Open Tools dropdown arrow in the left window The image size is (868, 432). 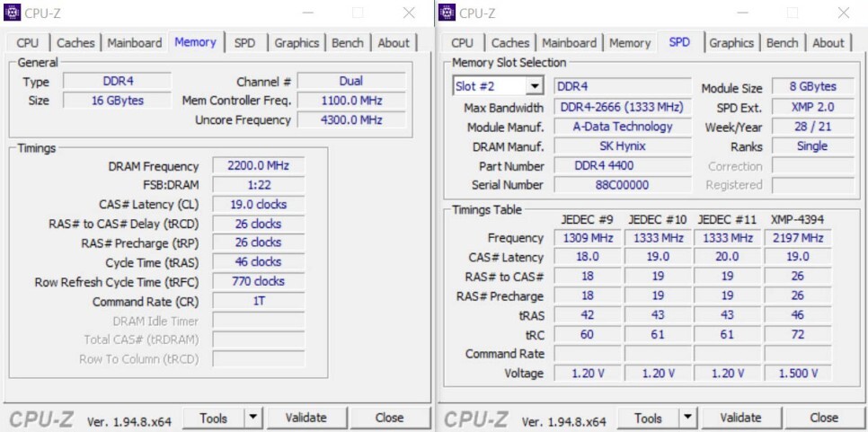click(x=253, y=418)
